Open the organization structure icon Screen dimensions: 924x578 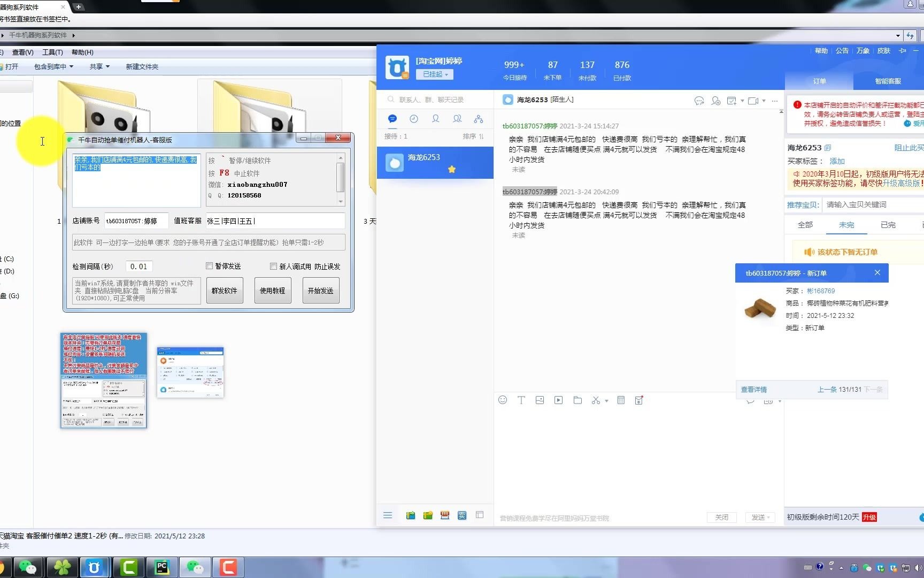point(479,119)
